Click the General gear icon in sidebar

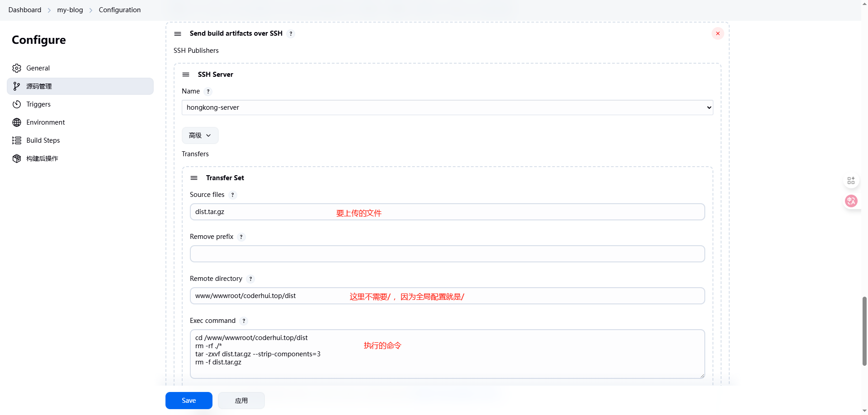click(17, 68)
